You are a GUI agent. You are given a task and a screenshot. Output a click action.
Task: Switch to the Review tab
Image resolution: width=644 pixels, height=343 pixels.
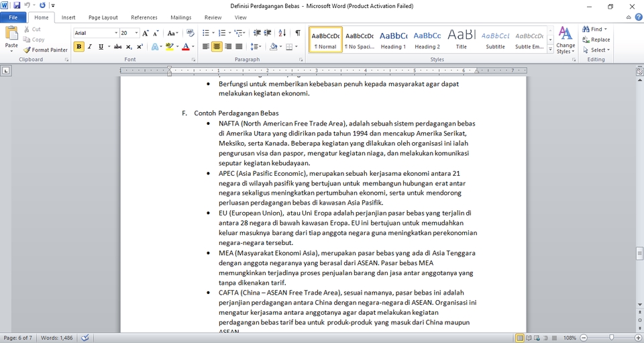coord(213,17)
